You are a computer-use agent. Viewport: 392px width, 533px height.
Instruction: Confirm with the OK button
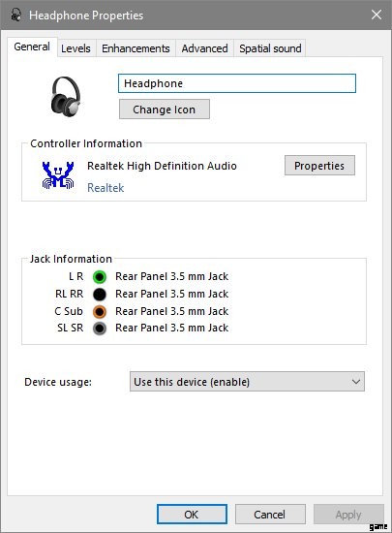pyautogui.click(x=192, y=515)
